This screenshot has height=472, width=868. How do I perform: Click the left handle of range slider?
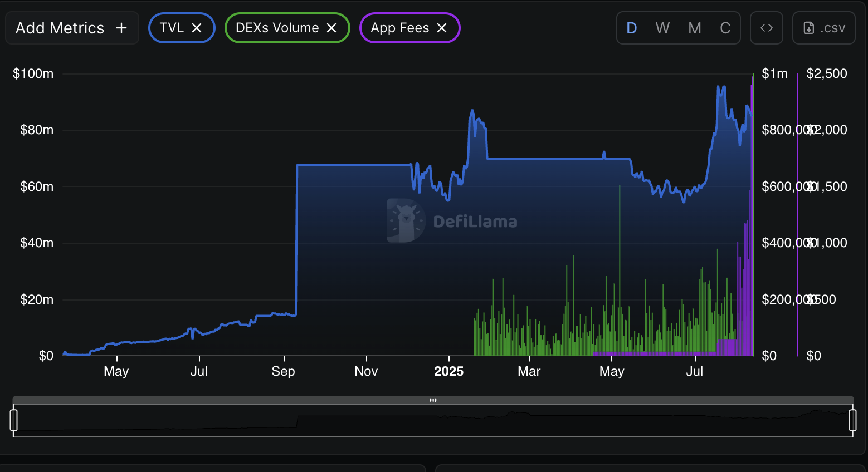(14, 420)
